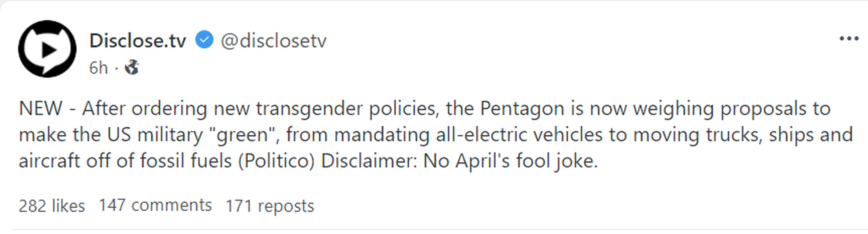Screen dimensions: 868x234
Task: Click the blue verified badge
Action: click(x=204, y=40)
